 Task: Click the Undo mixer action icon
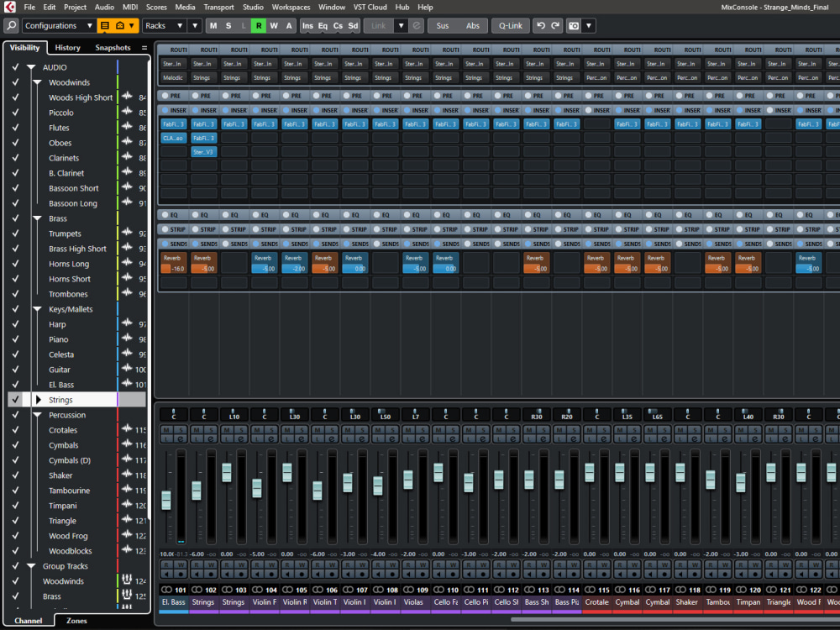tap(540, 26)
